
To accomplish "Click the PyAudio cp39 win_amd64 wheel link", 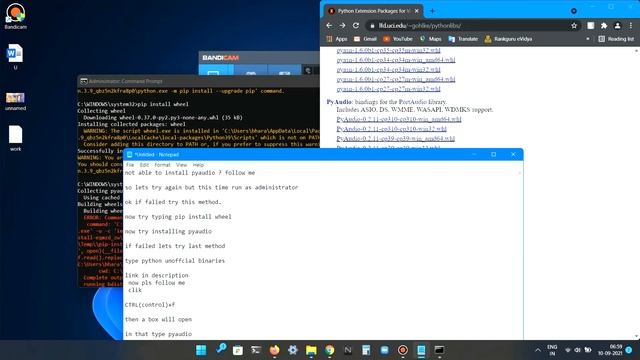I will 396,139.
